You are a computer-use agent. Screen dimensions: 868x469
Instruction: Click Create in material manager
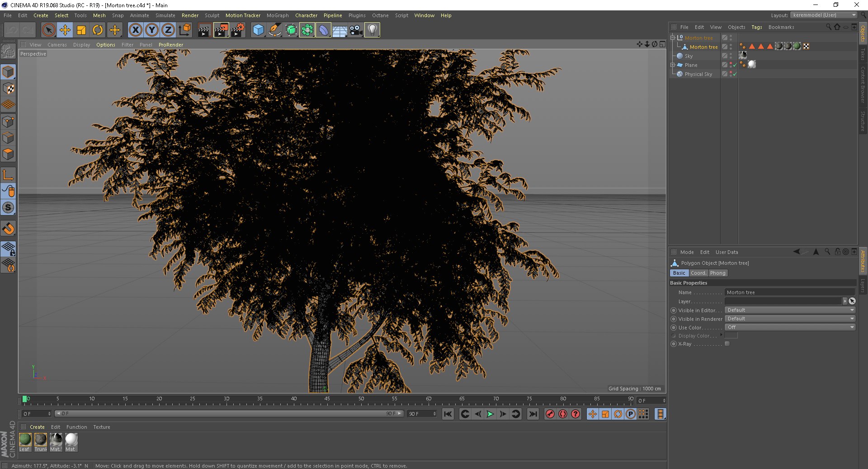coord(37,427)
